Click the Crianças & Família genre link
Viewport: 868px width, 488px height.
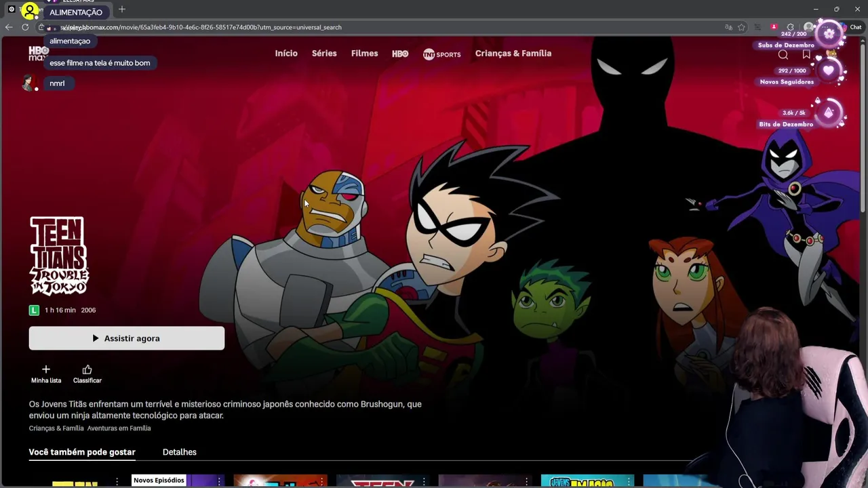pos(56,428)
